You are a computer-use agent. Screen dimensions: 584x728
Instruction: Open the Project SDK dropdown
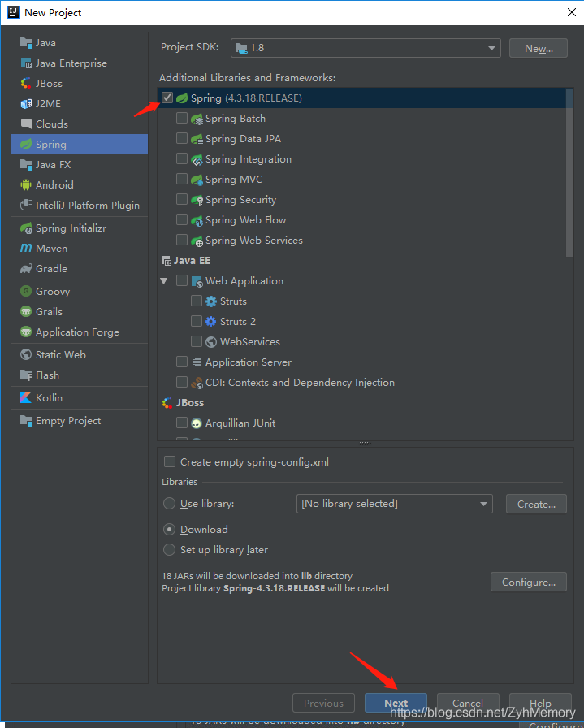tap(366, 48)
